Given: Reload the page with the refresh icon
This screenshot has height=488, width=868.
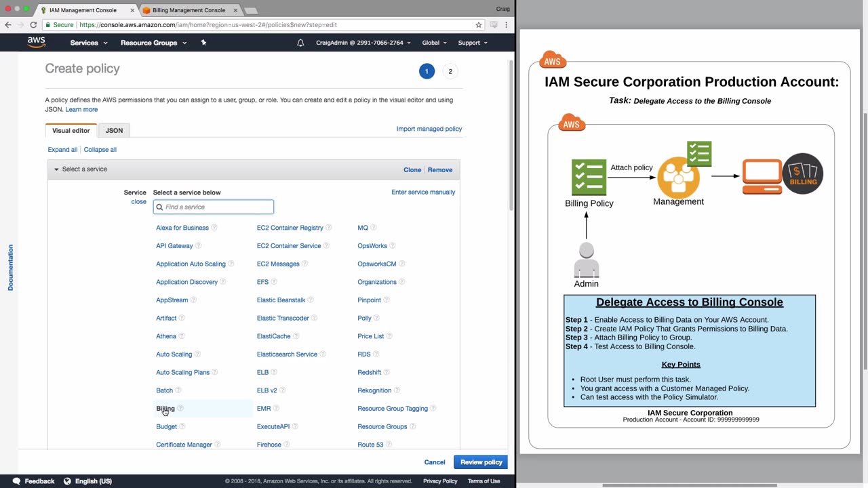Looking at the screenshot, I should click(x=33, y=24).
